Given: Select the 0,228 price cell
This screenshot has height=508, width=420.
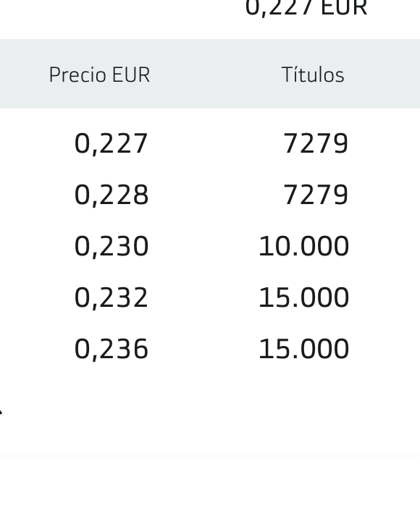Looking at the screenshot, I should pyautogui.click(x=112, y=195).
